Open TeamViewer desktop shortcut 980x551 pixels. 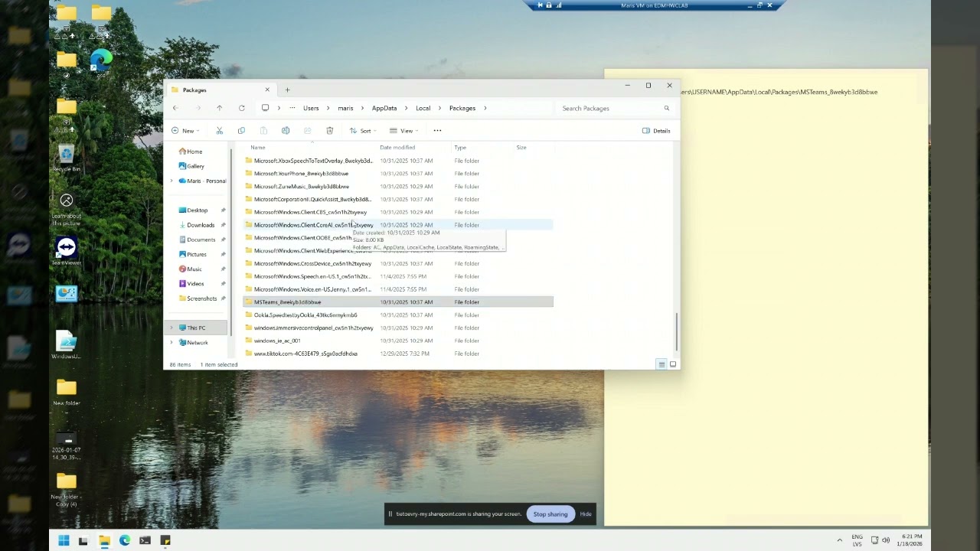66,252
